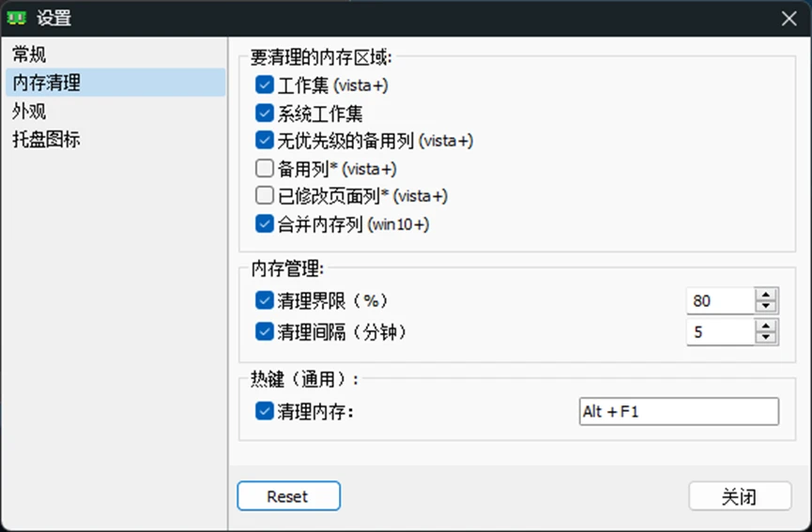Click the green memory chip app icon
The width and height of the screenshot is (812, 532).
point(16,18)
